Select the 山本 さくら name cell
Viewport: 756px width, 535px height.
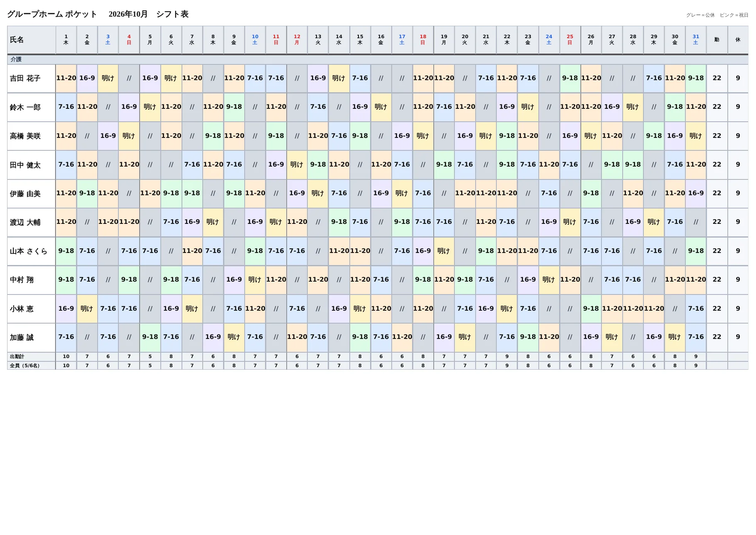(32, 251)
